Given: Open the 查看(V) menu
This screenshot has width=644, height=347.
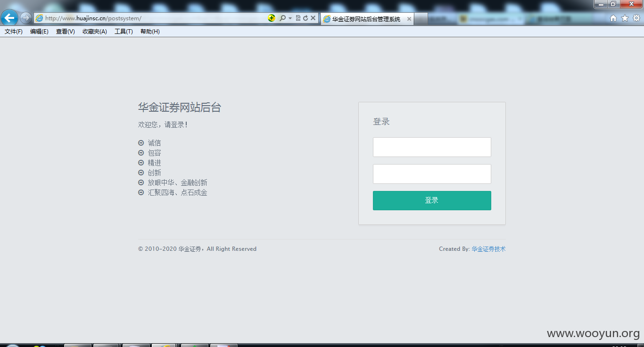Looking at the screenshot, I should (x=65, y=32).
